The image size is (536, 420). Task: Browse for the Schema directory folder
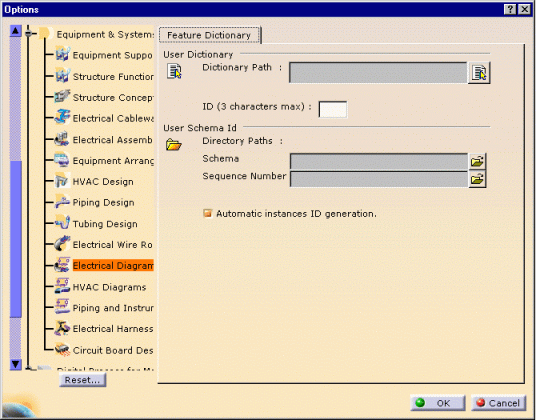(x=477, y=161)
